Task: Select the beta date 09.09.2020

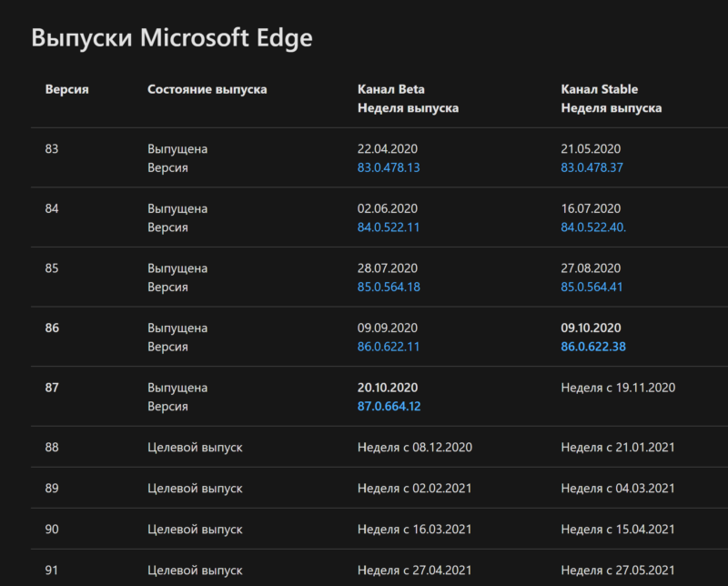Action: pyautogui.click(x=388, y=328)
